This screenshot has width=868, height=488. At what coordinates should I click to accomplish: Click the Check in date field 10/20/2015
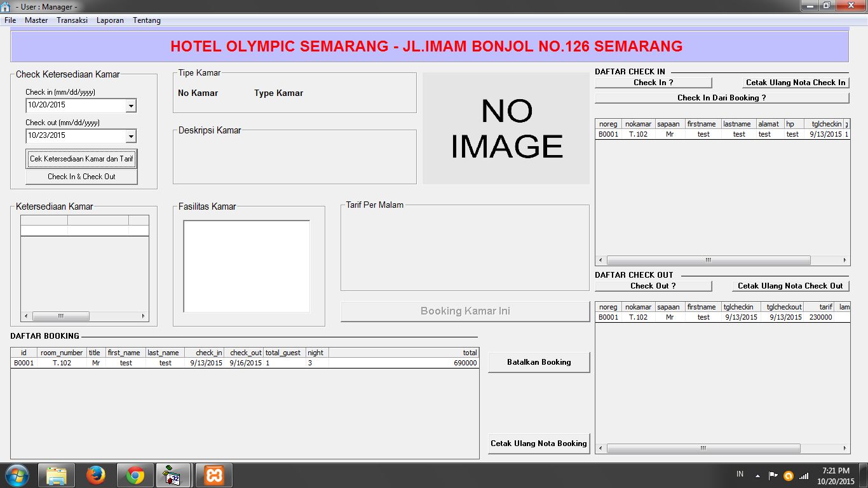coord(76,105)
